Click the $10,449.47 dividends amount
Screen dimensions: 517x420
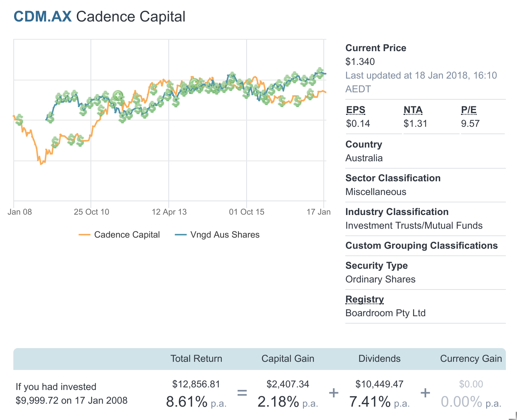pos(379,384)
